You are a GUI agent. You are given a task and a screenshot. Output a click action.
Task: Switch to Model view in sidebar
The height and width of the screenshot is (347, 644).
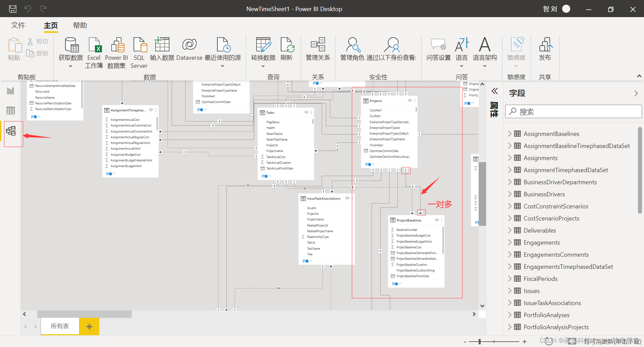pyautogui.click(x=11, y=131)
